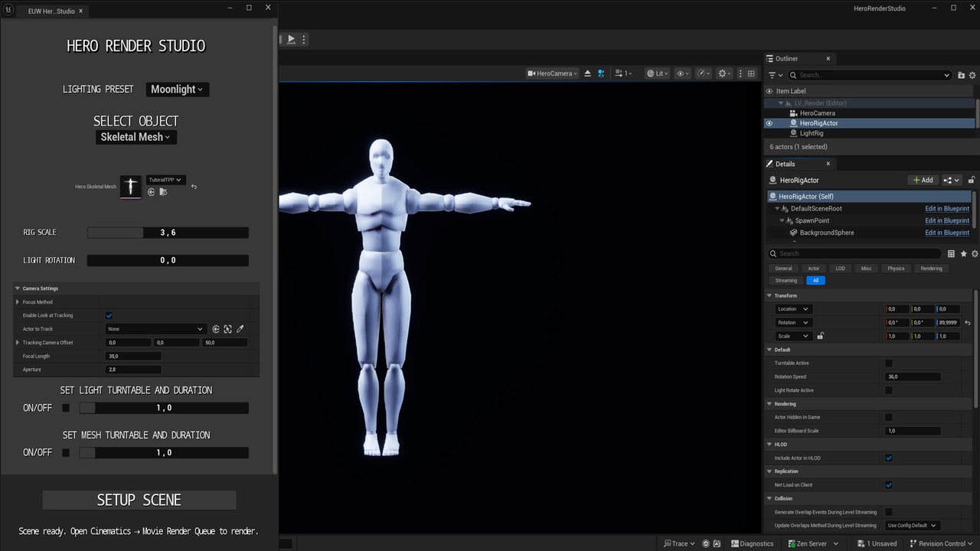Toggle the Details panel lock icon

(972, 180)
